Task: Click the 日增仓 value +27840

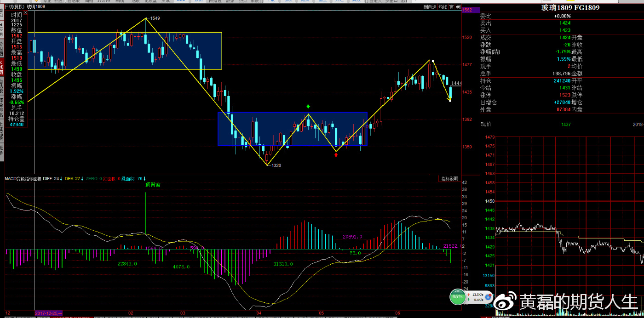Action: click(562, 102)
